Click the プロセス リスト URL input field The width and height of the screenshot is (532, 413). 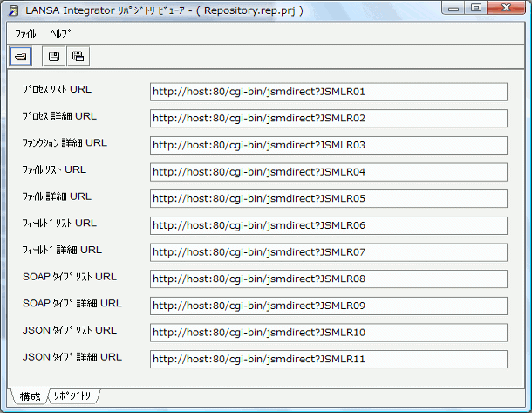(x=329, y=92)
